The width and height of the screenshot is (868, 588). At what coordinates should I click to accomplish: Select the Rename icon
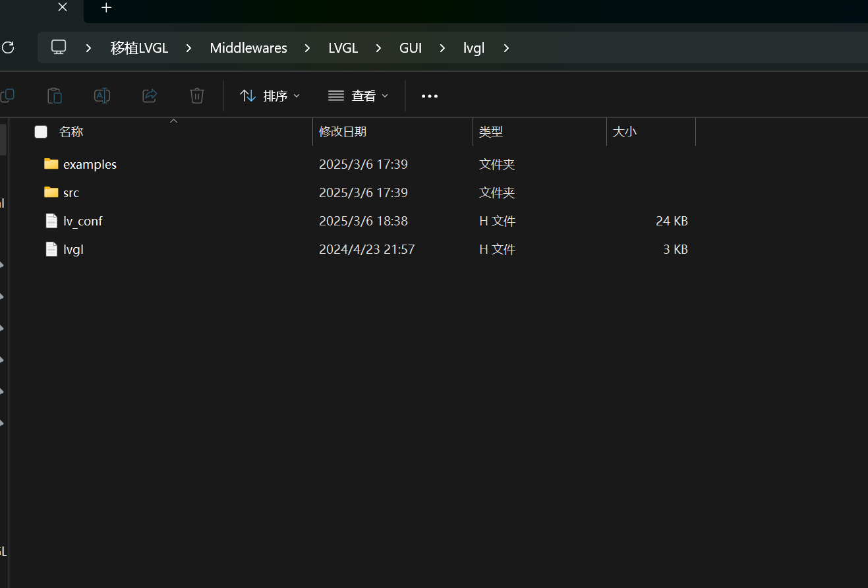[x=102, y=96]
